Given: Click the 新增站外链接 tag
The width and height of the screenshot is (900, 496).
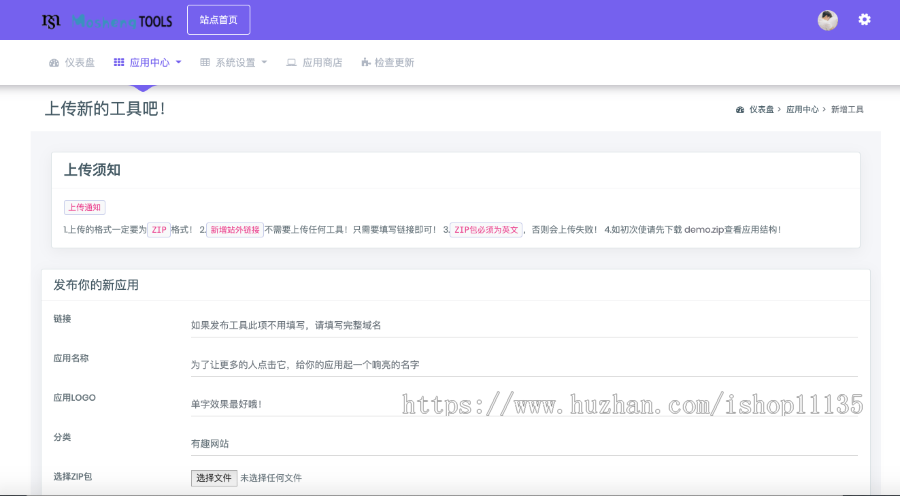Looking at the screenshot, I should point(235,230).
